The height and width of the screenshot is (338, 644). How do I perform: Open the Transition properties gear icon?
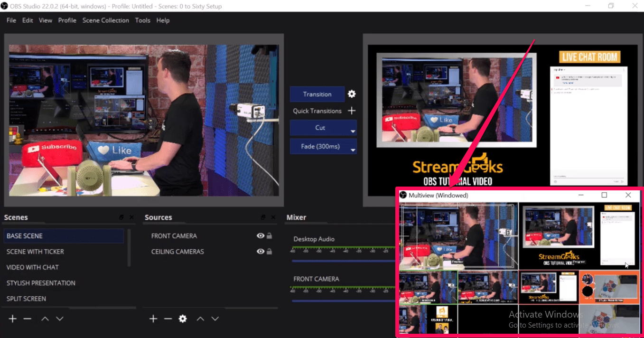(x=351, y=94)
